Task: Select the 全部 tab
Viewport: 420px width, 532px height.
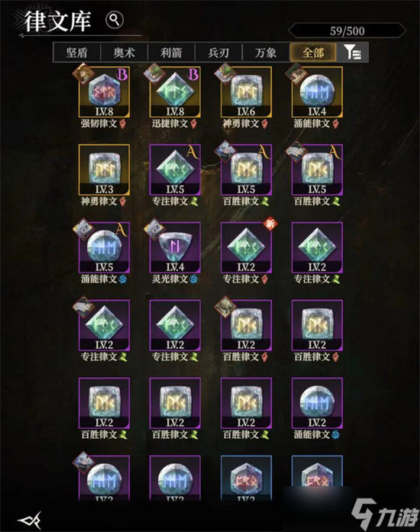Action: click(313, 53)
